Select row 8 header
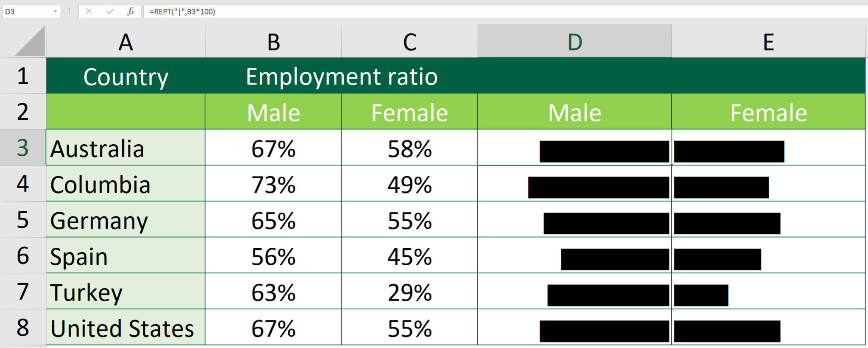868x348 pixels. 22,327
